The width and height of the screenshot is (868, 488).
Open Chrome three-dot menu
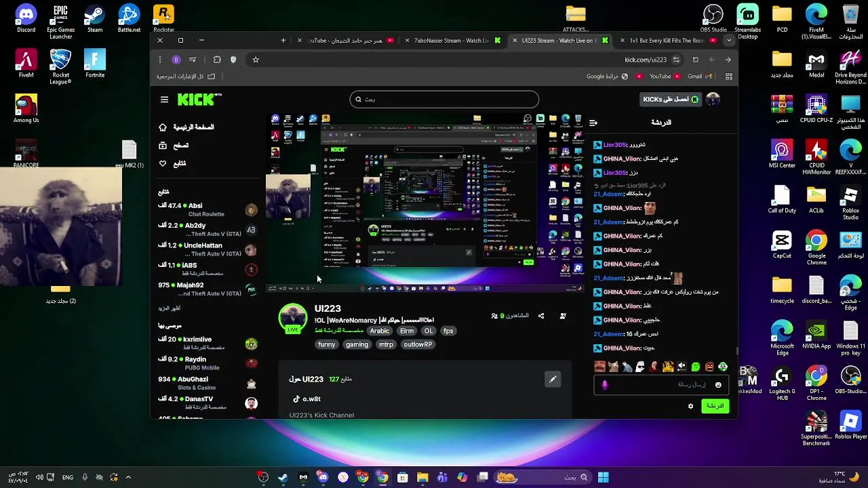coord(160,60)
